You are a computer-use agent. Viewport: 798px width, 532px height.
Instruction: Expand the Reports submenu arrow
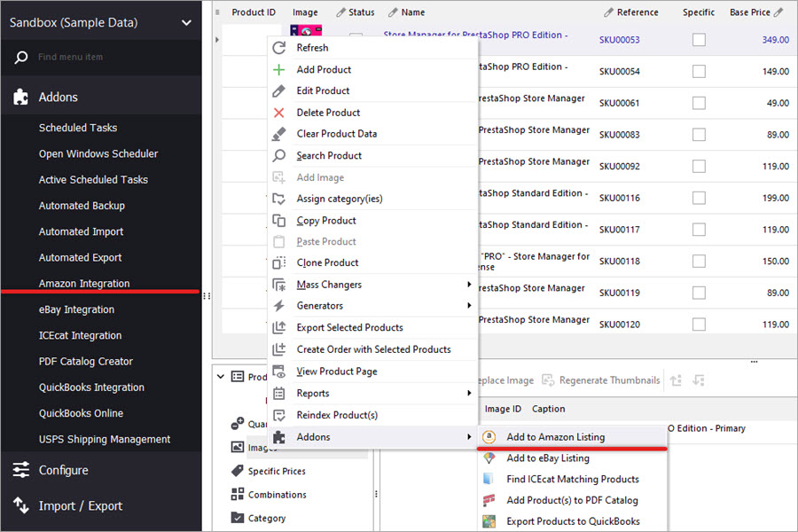coord(469,393)
